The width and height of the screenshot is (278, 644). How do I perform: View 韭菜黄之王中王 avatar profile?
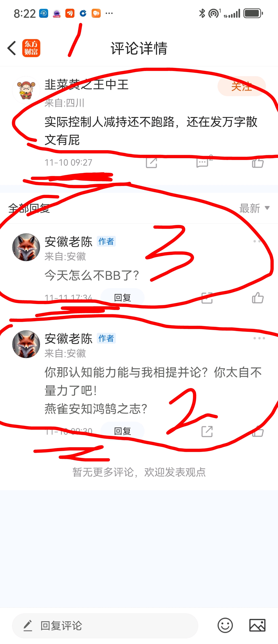pyautogui.click(x=26, y=90)
